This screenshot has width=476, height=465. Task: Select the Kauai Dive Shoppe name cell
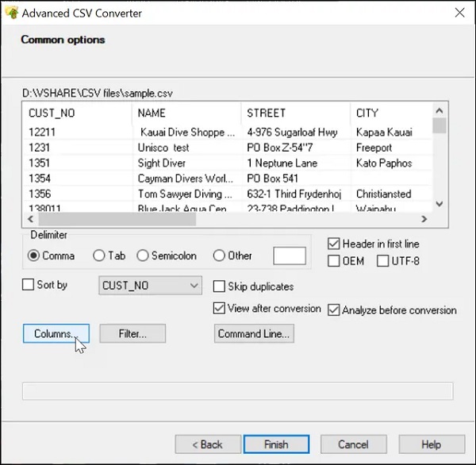click(x=186, y=132)
